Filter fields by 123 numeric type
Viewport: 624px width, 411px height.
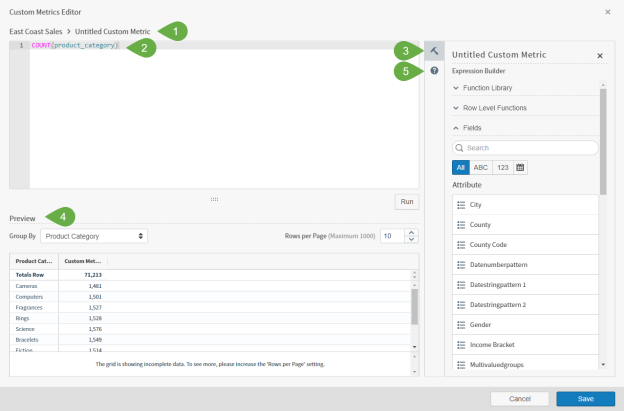[502, 168]
